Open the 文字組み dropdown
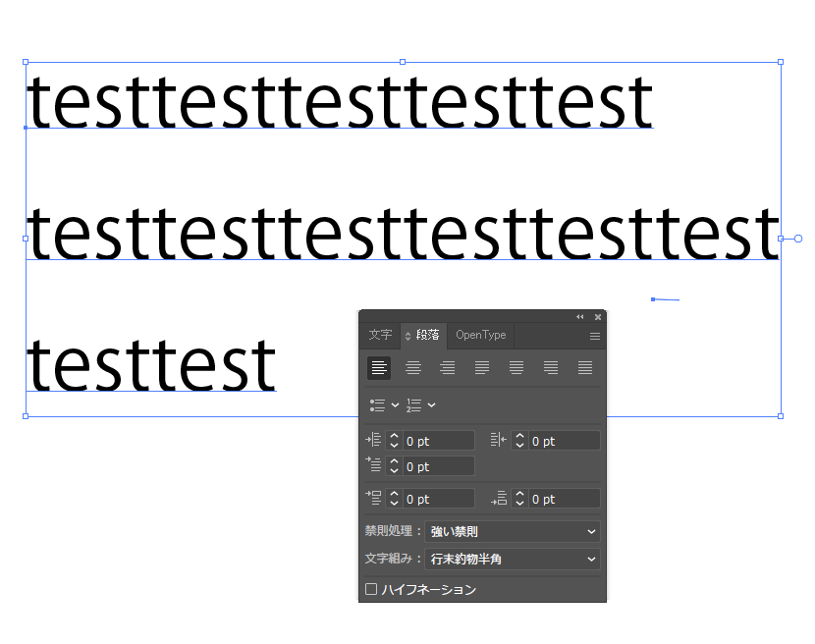 point(513,560)
